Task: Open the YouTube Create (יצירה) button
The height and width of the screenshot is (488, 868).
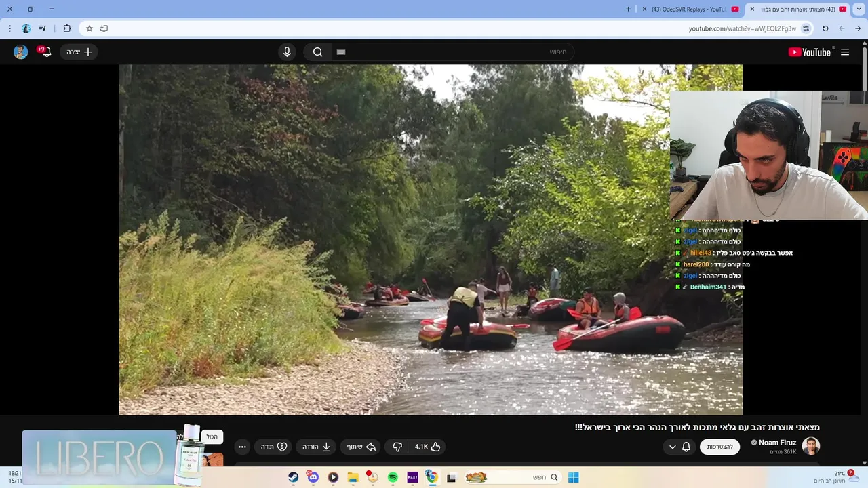Action: click(x=79, y=52)
